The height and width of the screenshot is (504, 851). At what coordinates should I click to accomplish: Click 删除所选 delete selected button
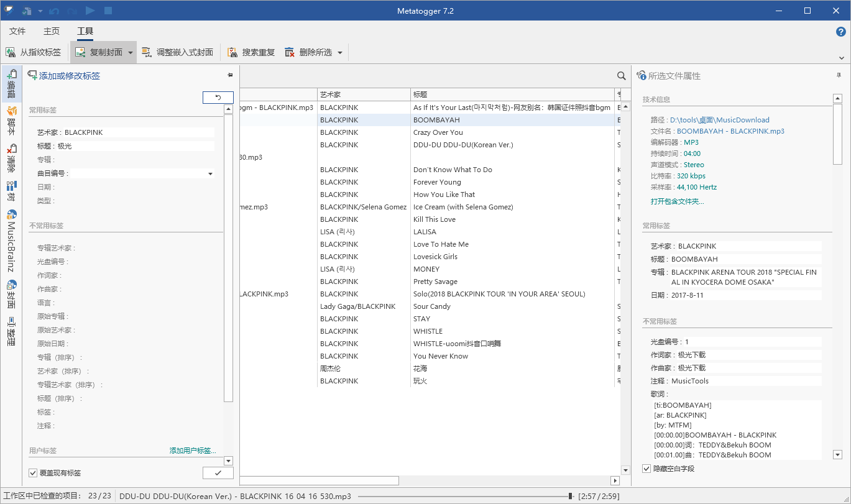(308, 52)
